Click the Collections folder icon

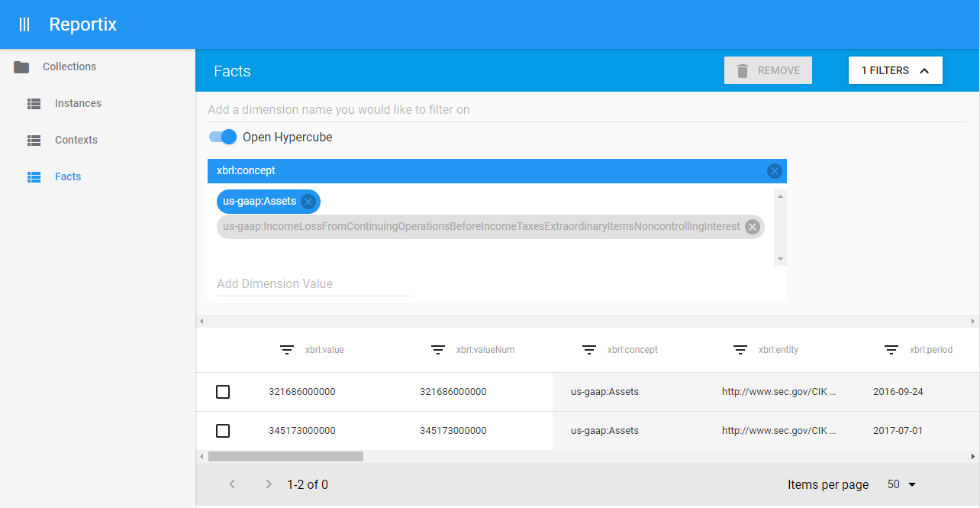pos(21,67)
